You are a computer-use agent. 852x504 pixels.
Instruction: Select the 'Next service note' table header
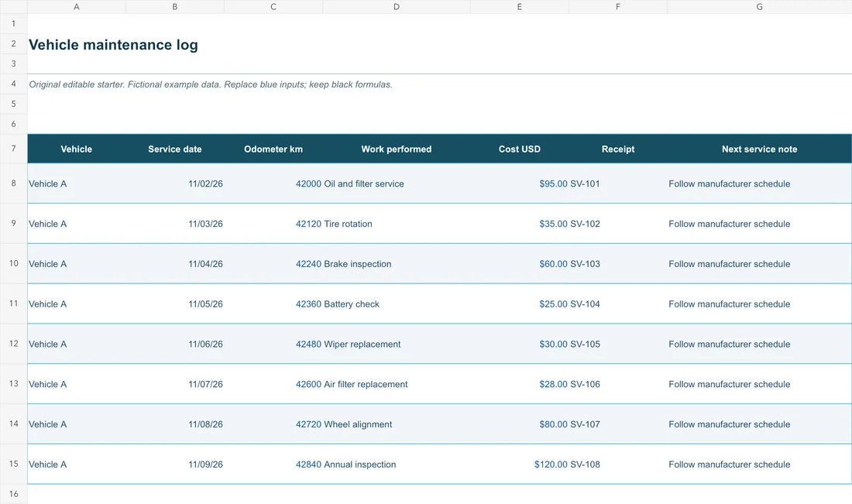click(x=759, y=149)
